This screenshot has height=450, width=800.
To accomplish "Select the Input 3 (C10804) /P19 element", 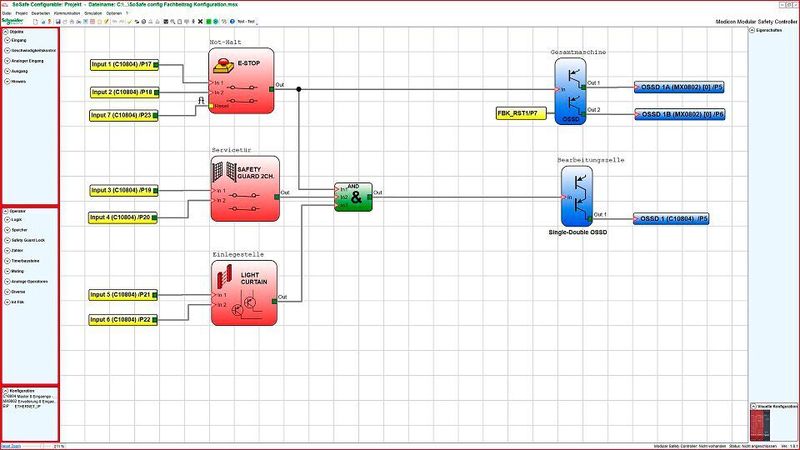I will (124, 190).
